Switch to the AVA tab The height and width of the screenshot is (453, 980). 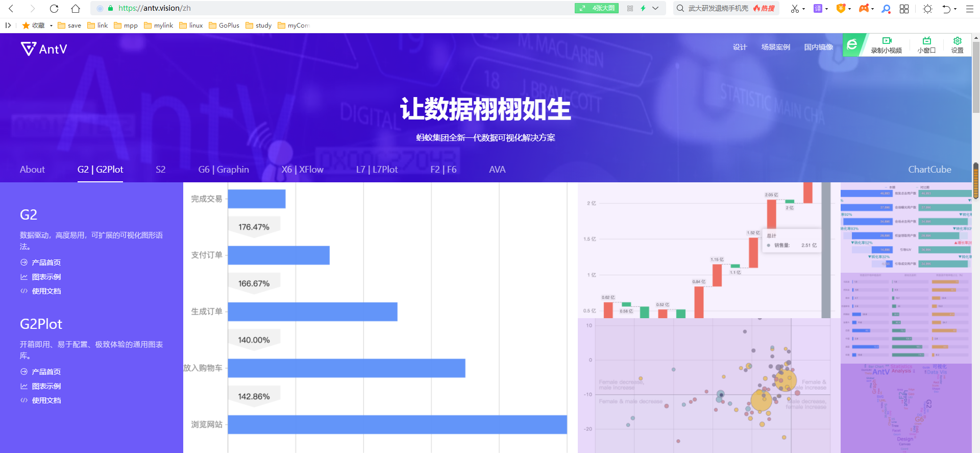pos(497,170)
